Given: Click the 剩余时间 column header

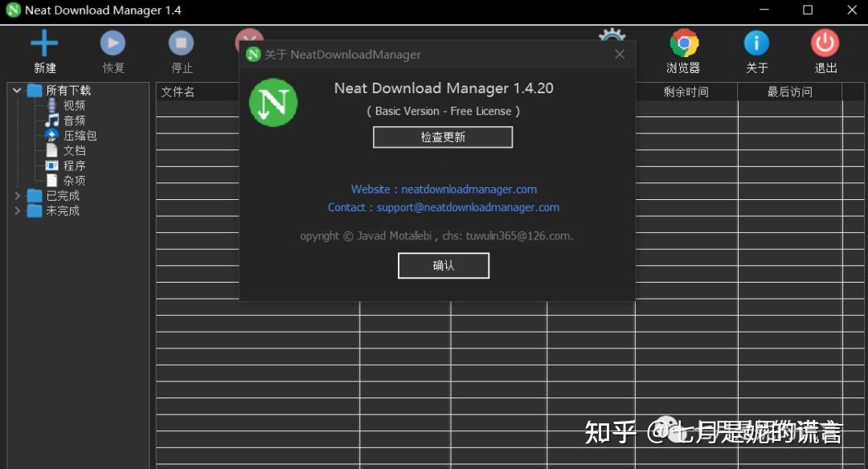Looking at the screenshot, I should pyautogui.click(x=686, y=92).
